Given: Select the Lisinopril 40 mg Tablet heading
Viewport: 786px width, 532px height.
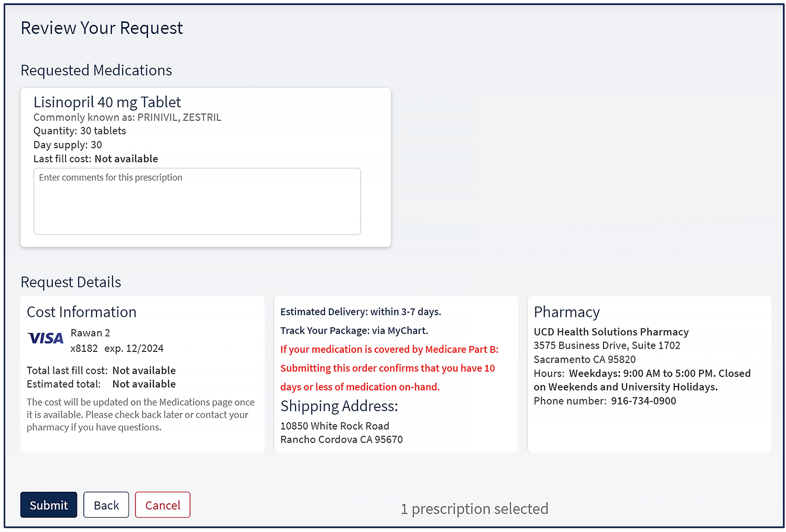Looking at the screenshot, I should coord(107,102).
